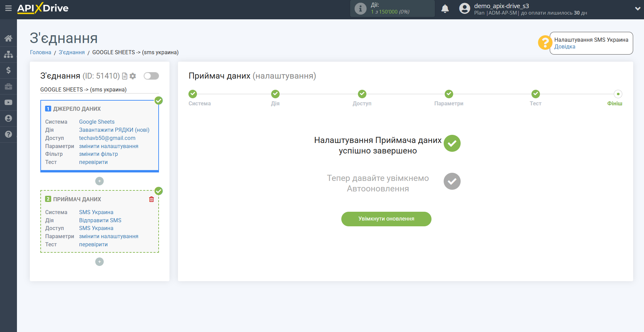Click перевірити in data source block
The height and width of the screenshot is (332, 644).
(x=94, y=162)
